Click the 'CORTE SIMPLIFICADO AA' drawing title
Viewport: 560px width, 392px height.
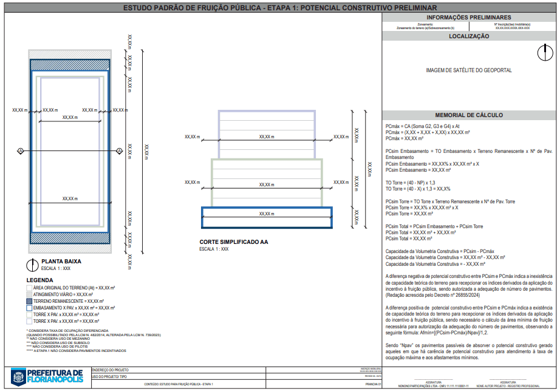234,242
